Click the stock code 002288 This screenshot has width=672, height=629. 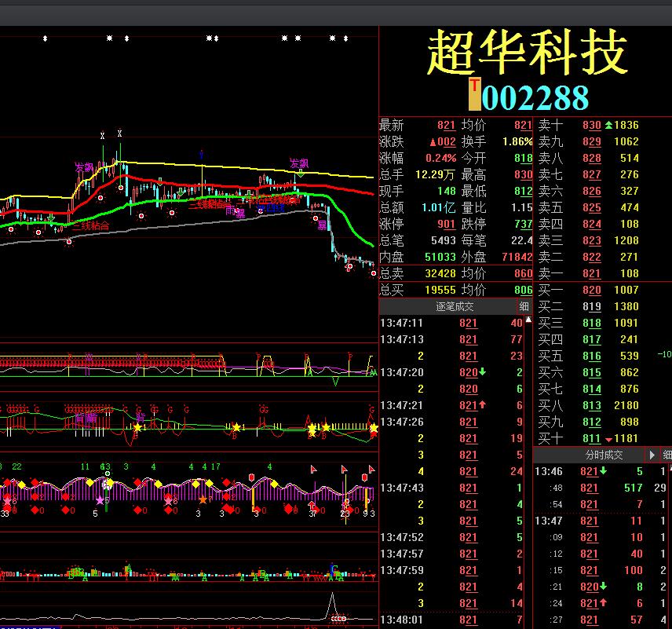click(x=535, y=97)
